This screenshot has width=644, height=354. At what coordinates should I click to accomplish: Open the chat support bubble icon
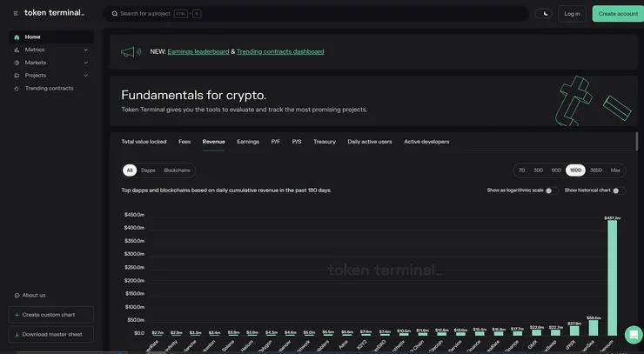[634, 334]
